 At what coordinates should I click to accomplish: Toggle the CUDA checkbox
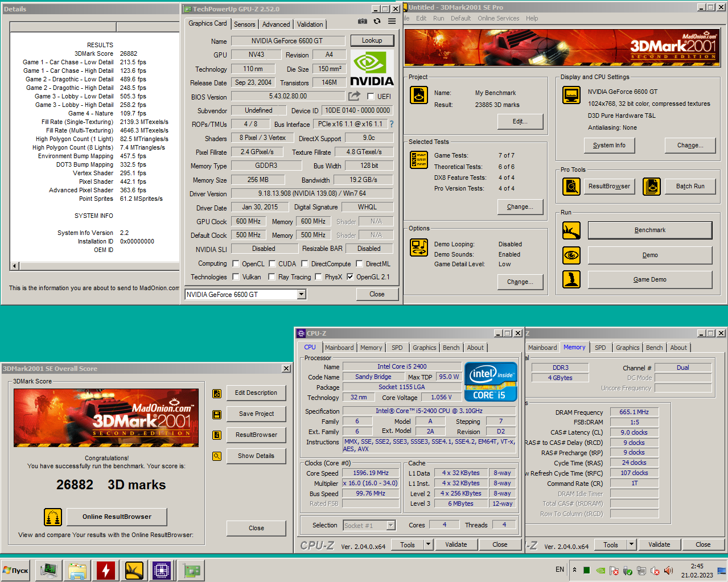[x=272, y=264]
